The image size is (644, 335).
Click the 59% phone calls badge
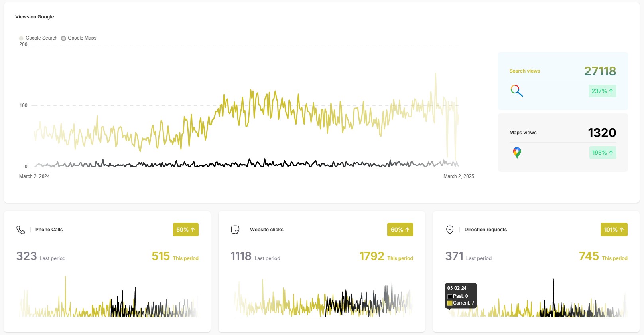(185, 230)
